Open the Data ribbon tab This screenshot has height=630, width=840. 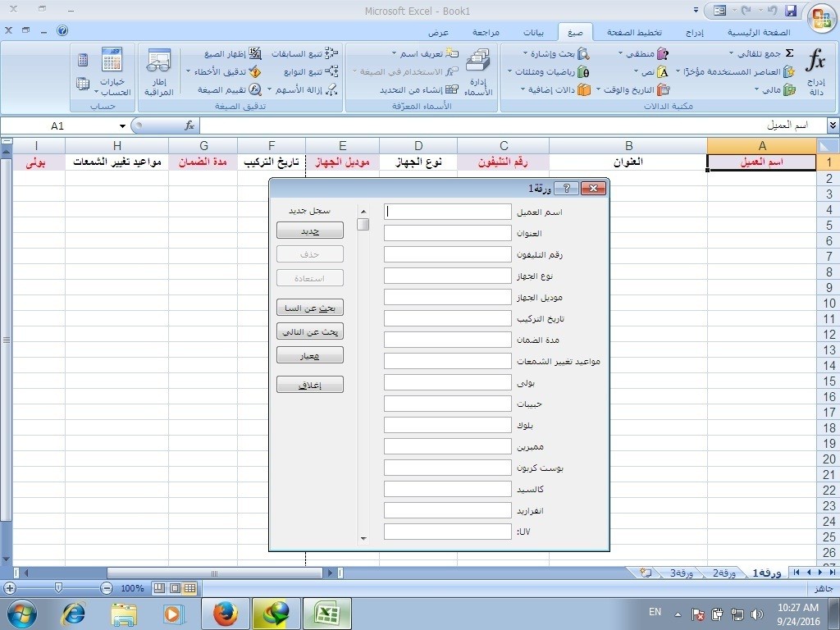tap(533, 33)
